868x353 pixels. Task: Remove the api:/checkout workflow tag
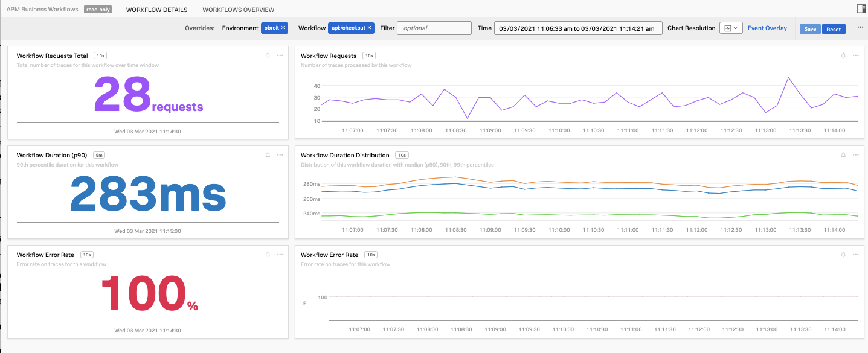tap(369, 28)
